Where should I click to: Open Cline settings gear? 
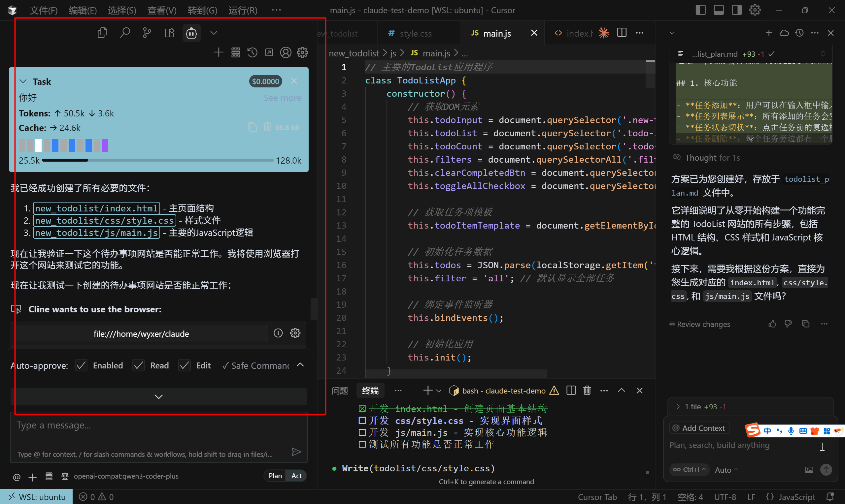[x=302, y=52]
